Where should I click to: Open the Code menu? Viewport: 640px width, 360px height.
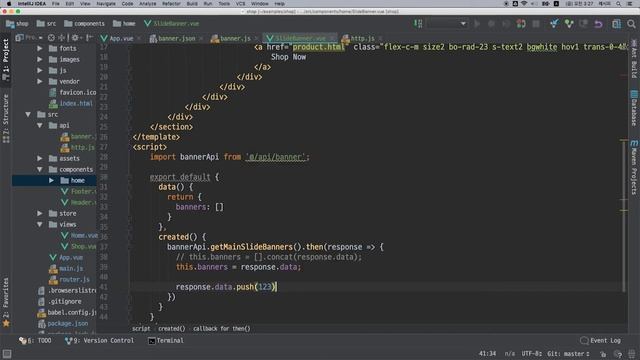click(x=127, y=4)
